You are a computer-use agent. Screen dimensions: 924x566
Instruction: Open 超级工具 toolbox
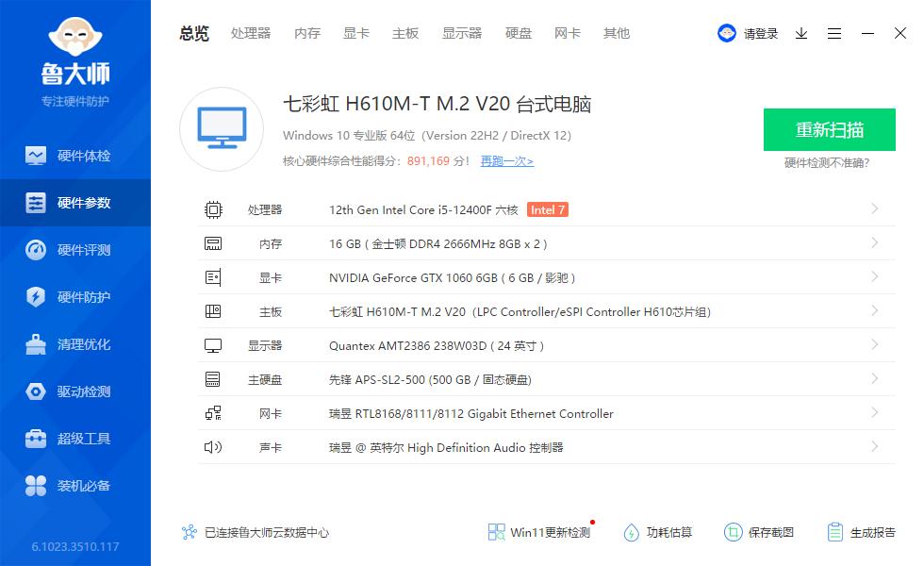pos(74,439)
